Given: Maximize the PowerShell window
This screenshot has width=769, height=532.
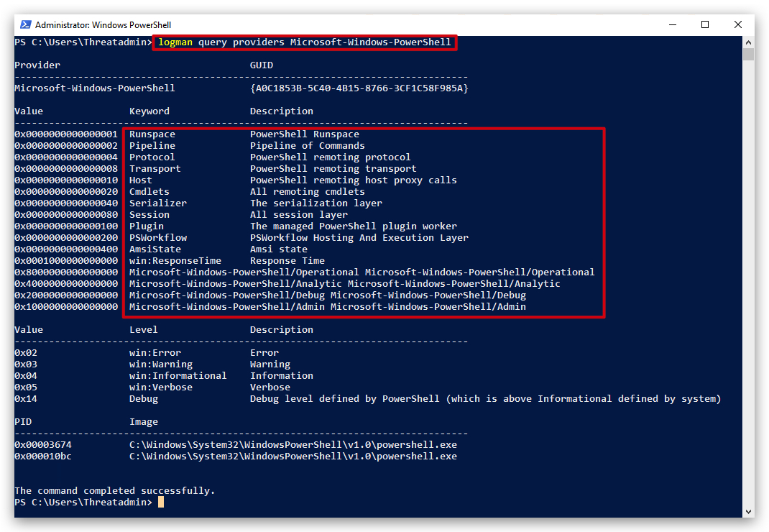Looking at the screenshot, I should coord(705,24).
